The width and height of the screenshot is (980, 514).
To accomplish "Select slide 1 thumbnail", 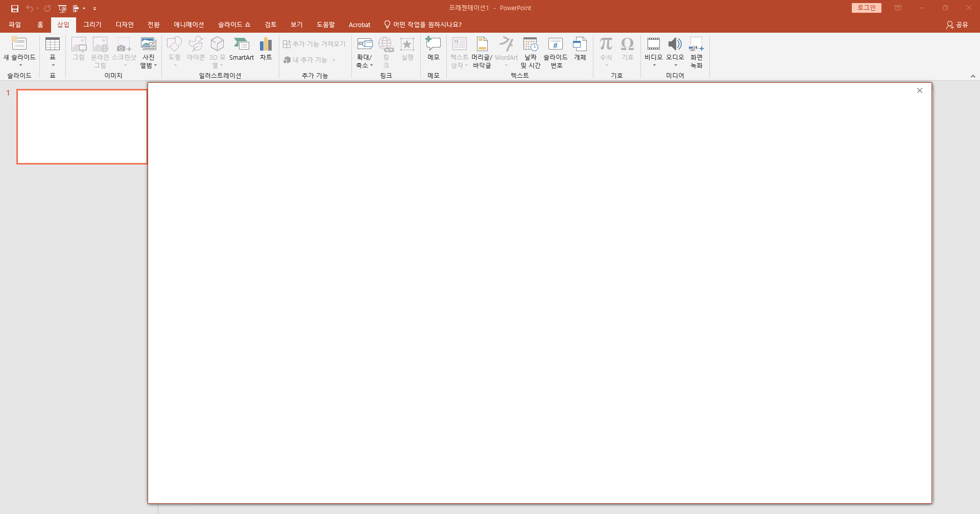I will [82, 127].
